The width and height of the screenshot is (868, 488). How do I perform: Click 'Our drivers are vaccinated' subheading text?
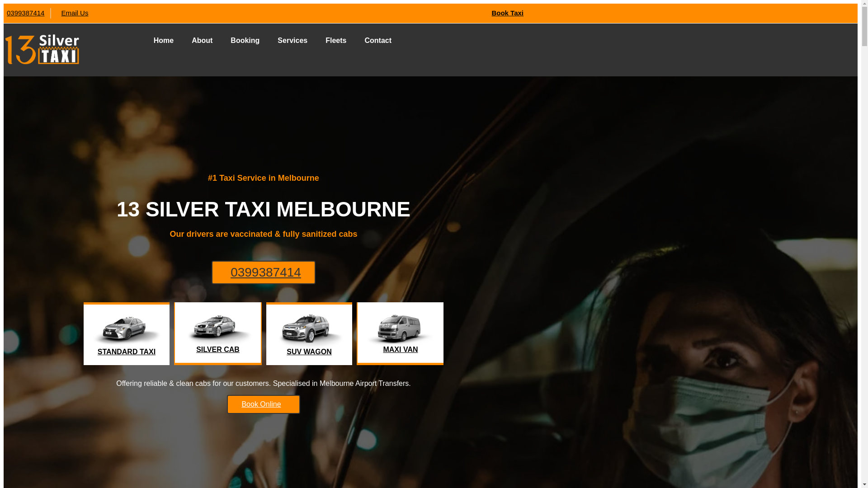[x=264, y=234]
